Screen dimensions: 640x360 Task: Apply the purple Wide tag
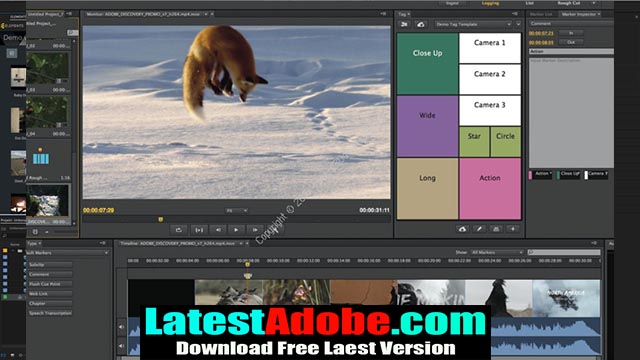[x=427, y=126]
